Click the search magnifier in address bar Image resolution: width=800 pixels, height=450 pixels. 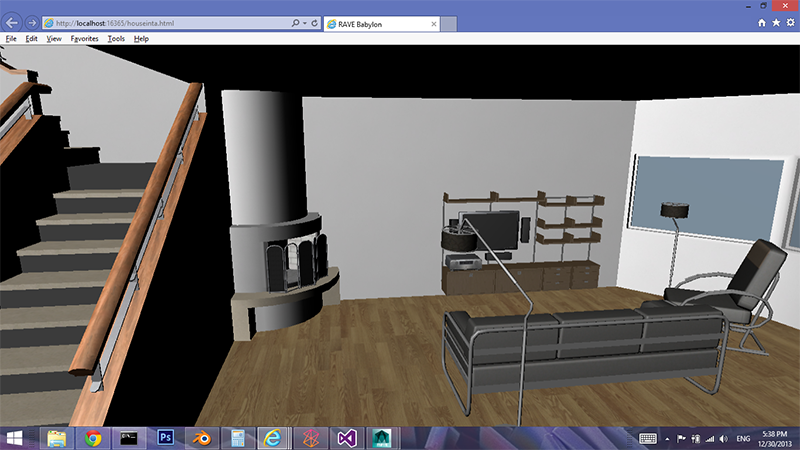[x=295, y=23]
